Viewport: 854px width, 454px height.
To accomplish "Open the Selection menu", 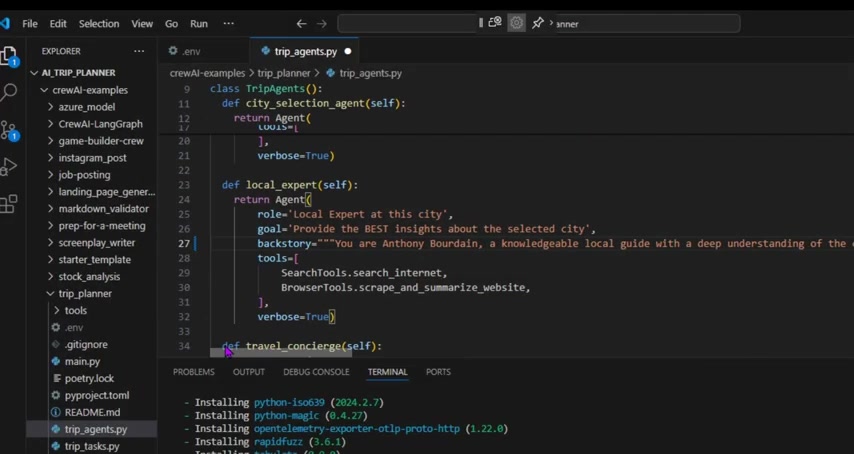I will (99, 24).
